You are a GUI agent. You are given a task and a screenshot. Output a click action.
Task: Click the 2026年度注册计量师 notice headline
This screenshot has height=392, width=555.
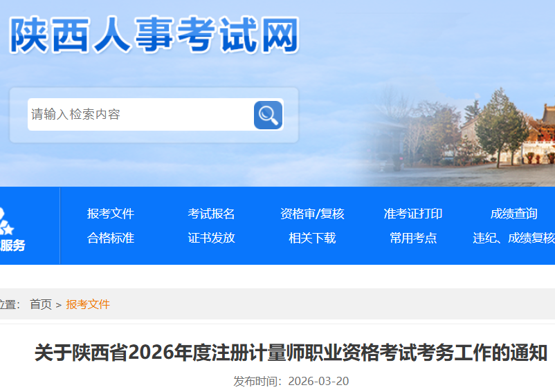tap(291, 353)
